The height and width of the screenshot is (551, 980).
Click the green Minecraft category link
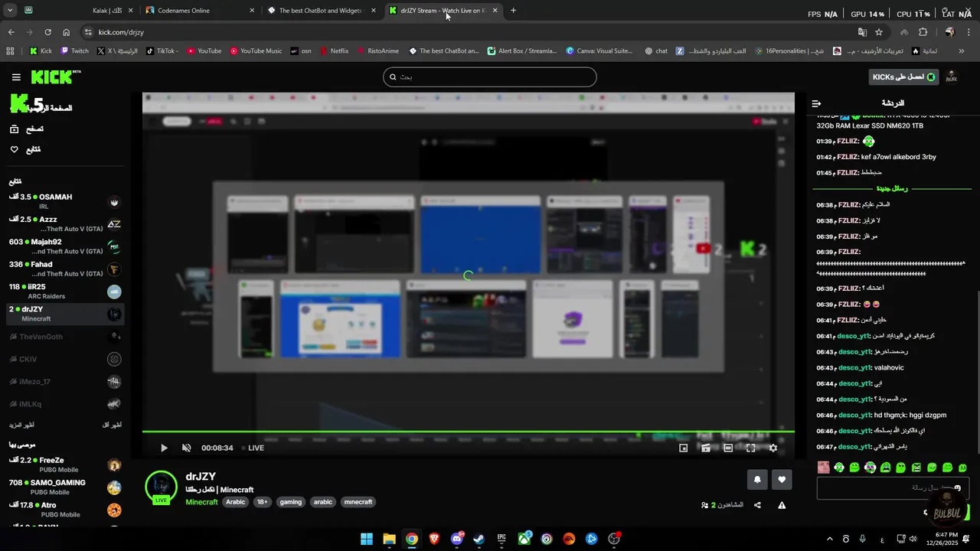(x=201, y=502)
